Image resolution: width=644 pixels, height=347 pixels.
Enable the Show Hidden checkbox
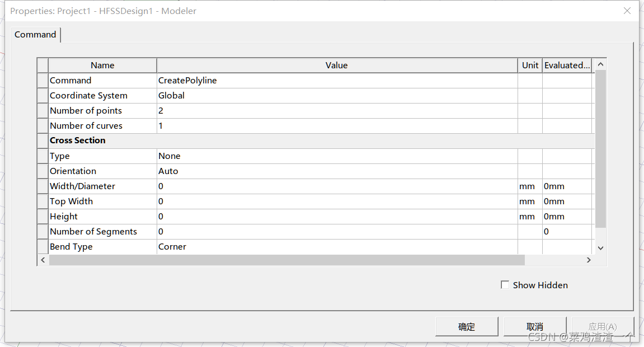[x=505, y=284]
